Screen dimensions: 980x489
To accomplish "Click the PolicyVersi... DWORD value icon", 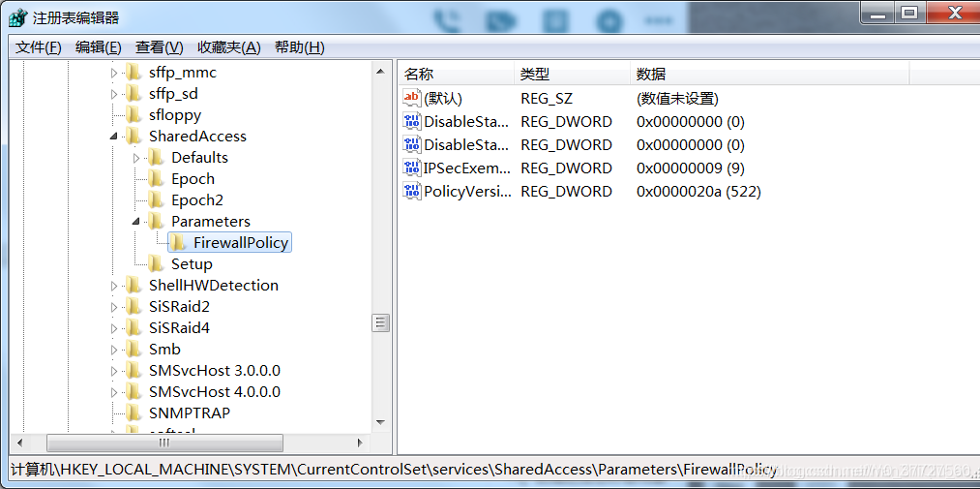I will pos(412,191).
